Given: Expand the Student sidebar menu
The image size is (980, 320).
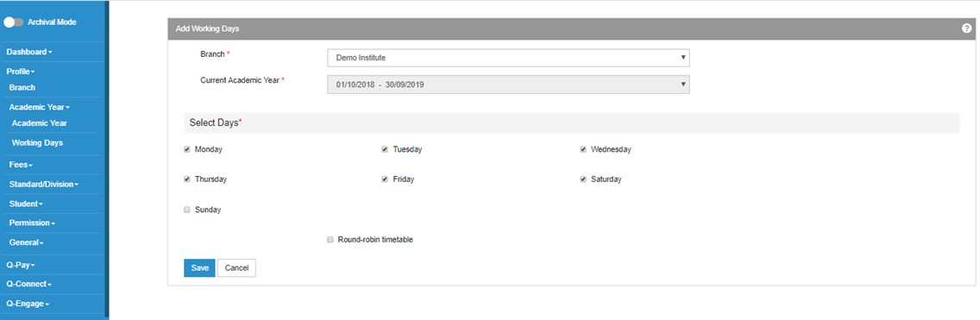Looking at the screenshot, I should point(26,204).
